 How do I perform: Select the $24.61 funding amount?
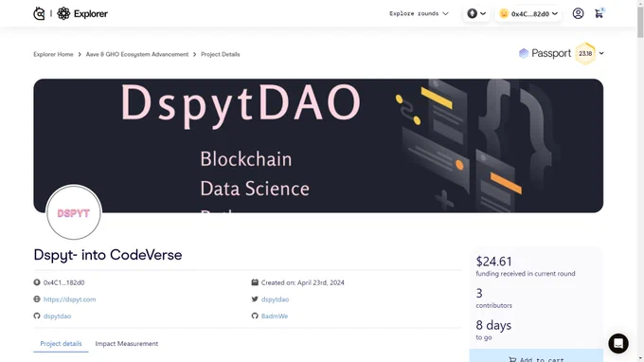493,262
